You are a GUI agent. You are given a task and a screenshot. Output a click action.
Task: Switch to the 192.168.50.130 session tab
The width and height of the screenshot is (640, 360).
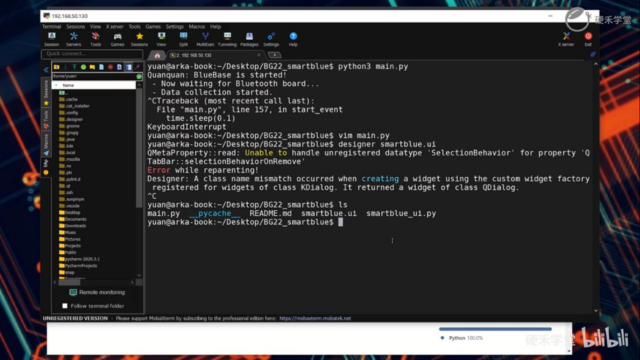click(214, 55)
